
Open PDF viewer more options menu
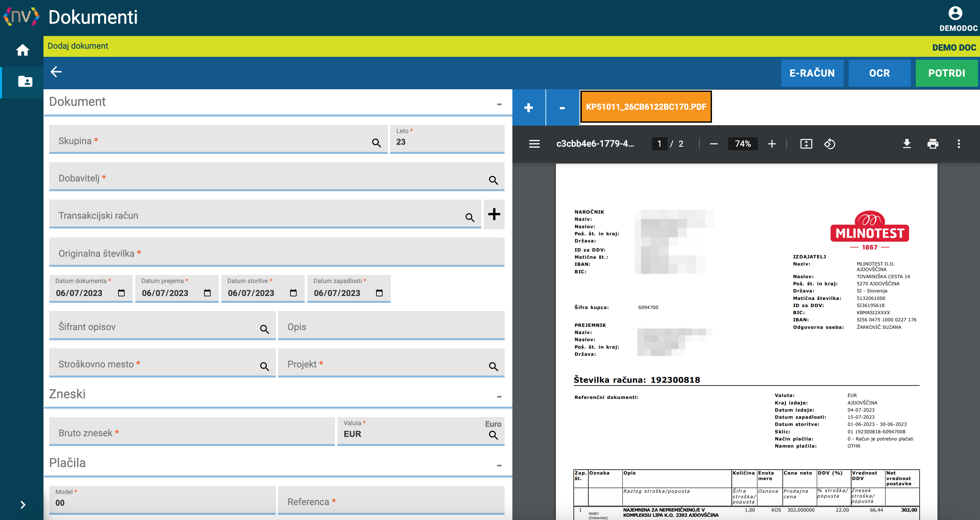click(x=959, y=144)
